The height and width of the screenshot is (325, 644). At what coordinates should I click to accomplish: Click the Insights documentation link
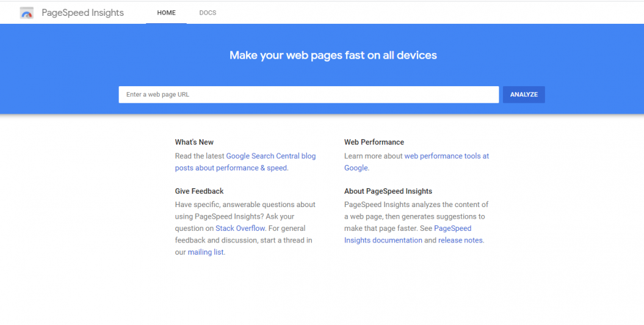pyautogui.click(x=383, y=240)
